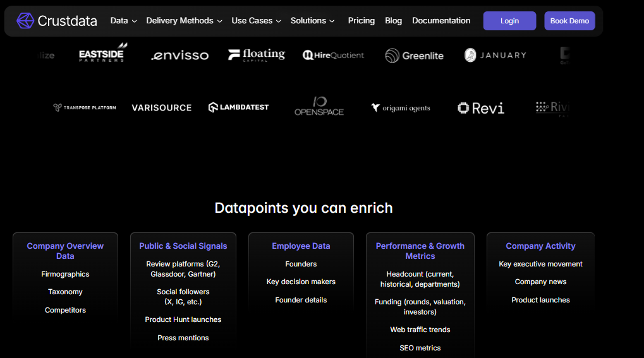
Task: Click the Taxonomy datapoint
Action: click(65, 292)
